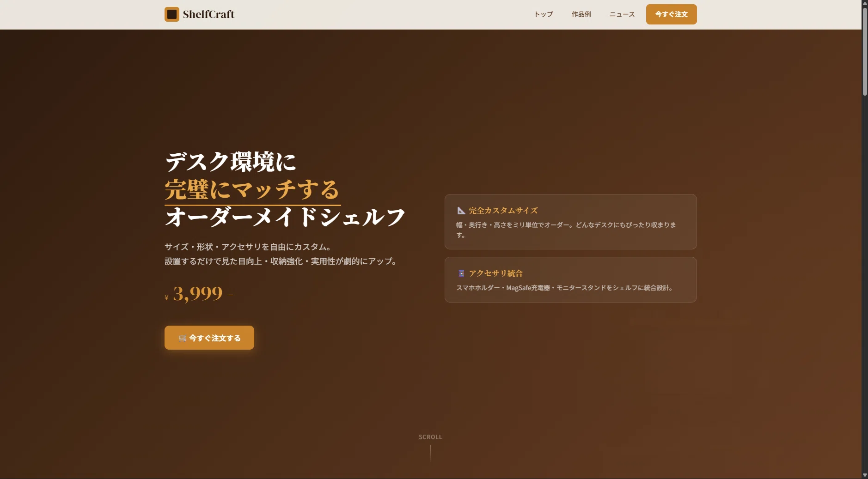
Task: Click the サイズ・形状・アクセサリを自由にカスタム。 text
Action: (248, 247)
